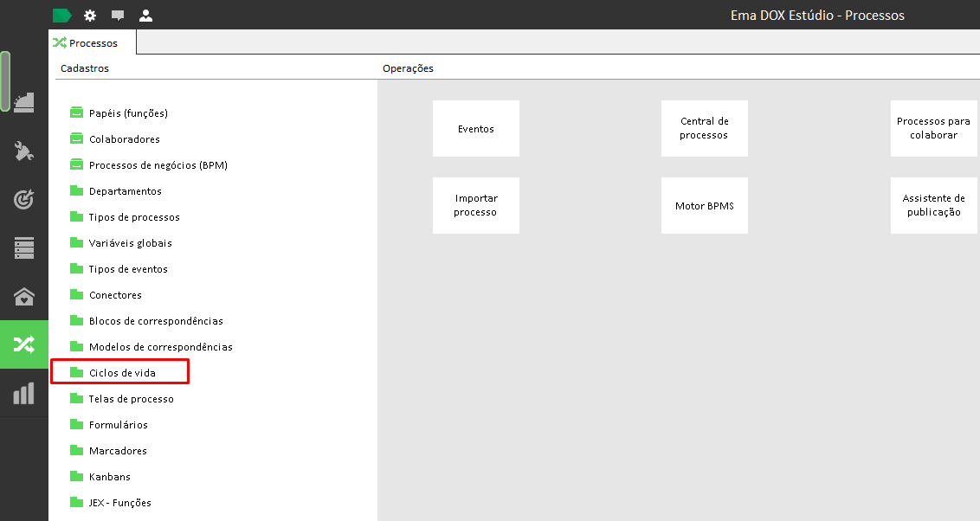This screenshot has height=521, width=980.
Task: Open Formulários entry
Action: tap(118, 425)
